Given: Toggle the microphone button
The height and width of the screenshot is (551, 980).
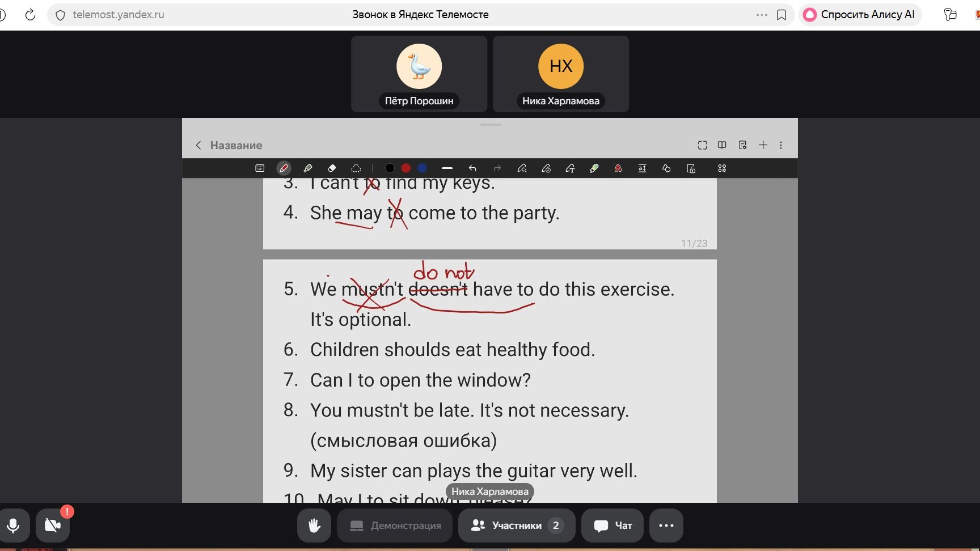Looking at the screenshot, I should coord(13,525).
